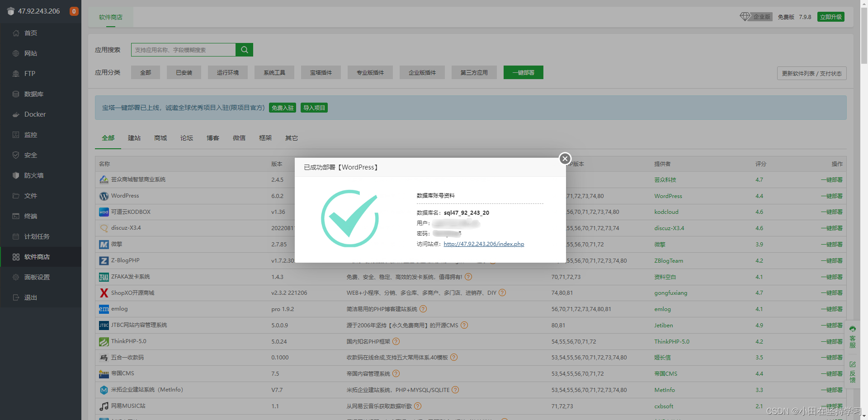Click the 网站 globe icon in the sidebar
This screenshot has height=420, width=868.
point(16,53)
